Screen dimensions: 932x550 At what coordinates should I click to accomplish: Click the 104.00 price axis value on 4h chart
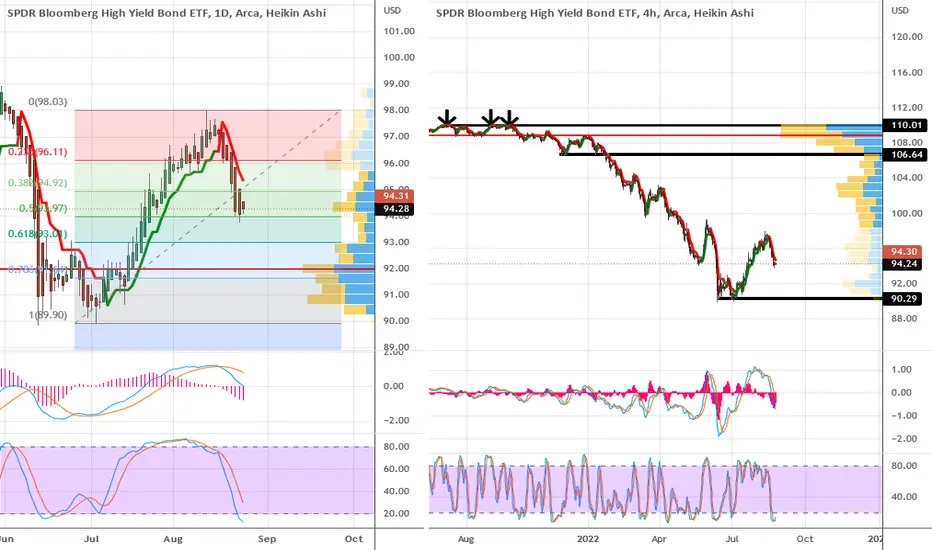907,177
